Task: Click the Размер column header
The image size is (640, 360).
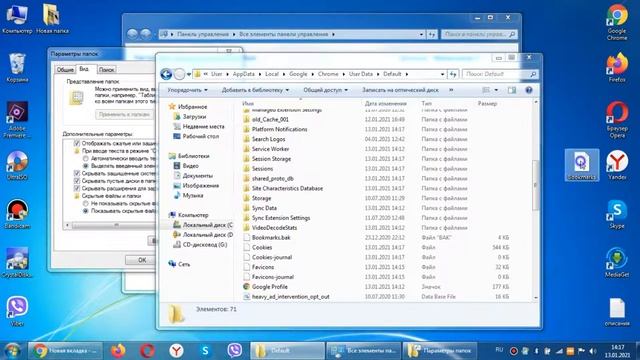Action: click(x=488, y=104)
